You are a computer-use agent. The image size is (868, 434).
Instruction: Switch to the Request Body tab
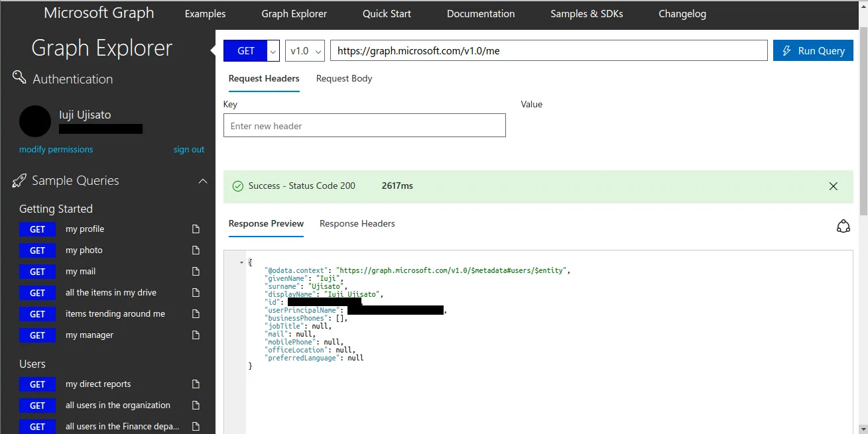coord(343,78)
